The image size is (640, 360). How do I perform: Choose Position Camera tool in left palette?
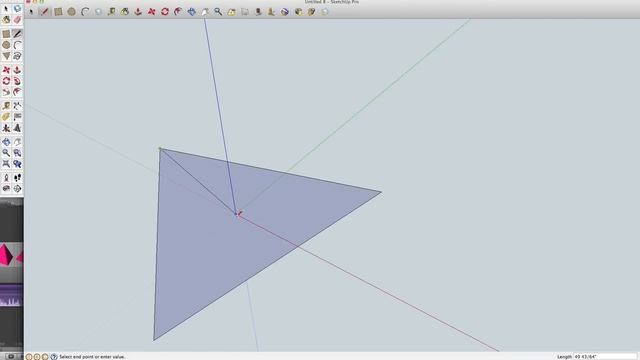pyautogui.click(x=6, y=178)
